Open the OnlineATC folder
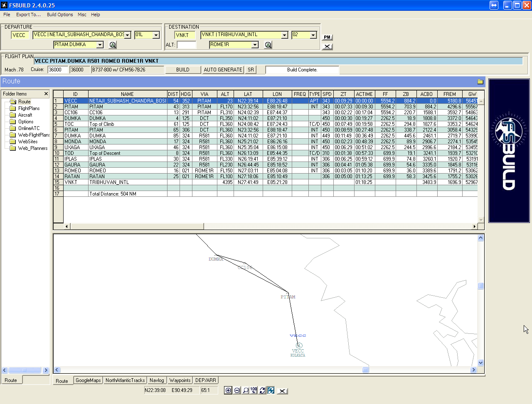532x404 pixels. pyautogui.click(x=25, y=128)
